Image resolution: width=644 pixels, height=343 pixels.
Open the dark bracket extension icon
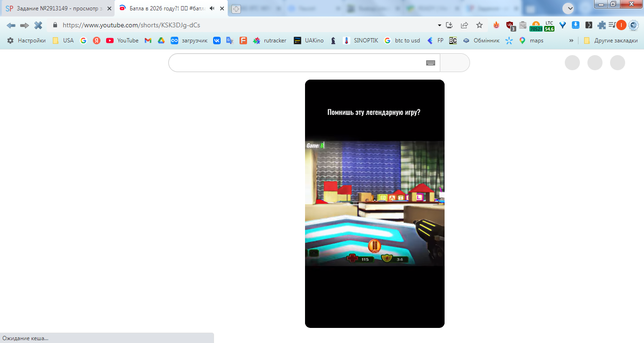pyautogui.click(x=589, y=25)
